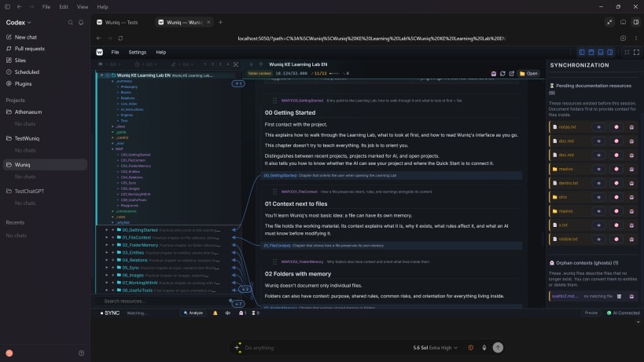Delete orphan context sueño2.md
The width and height of the screenshot is (644, 362).
point(619,296)
